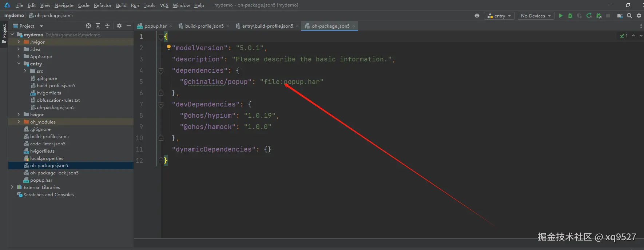Click the inspection checkmark indicator in the editor

click(624, 36)
